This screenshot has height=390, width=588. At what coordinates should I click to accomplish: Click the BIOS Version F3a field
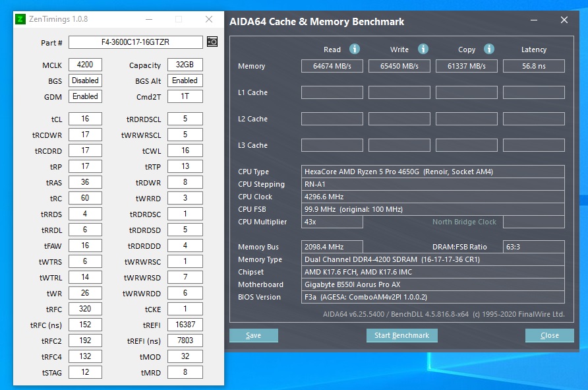tap(432, 297)
